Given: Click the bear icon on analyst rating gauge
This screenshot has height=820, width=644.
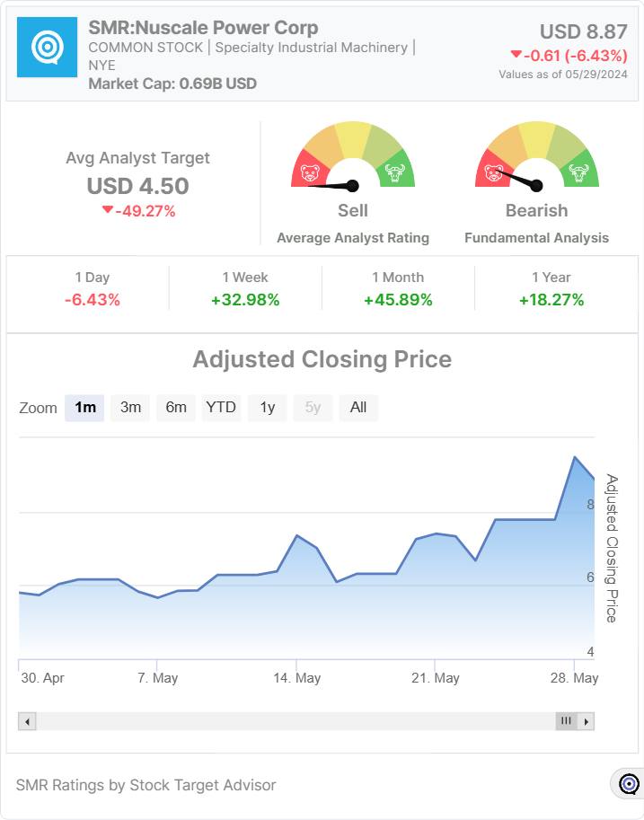Looking at the screenshot, I should pyautogui.click(x=311, y=172).
